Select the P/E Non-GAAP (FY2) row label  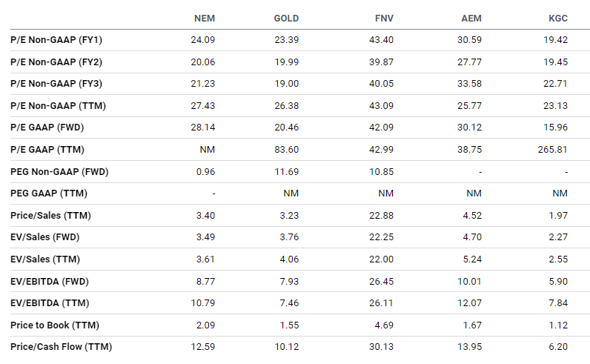56,62
